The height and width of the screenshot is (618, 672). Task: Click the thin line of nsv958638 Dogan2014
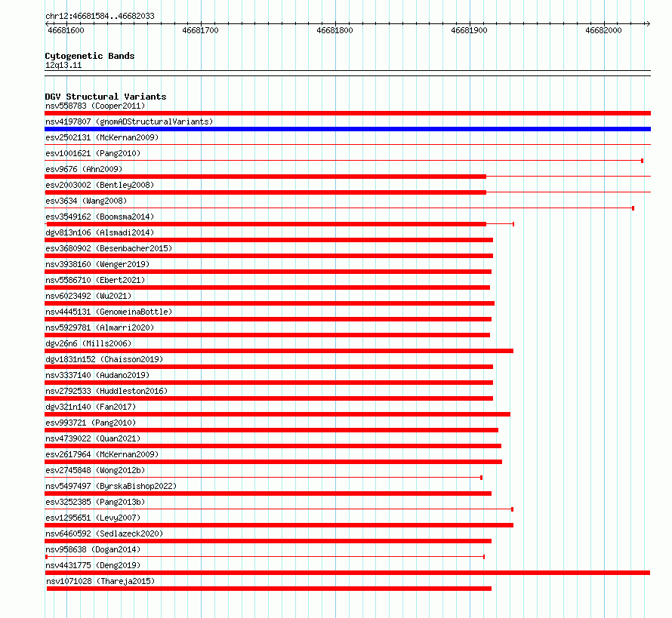click(x=265, y=557)
